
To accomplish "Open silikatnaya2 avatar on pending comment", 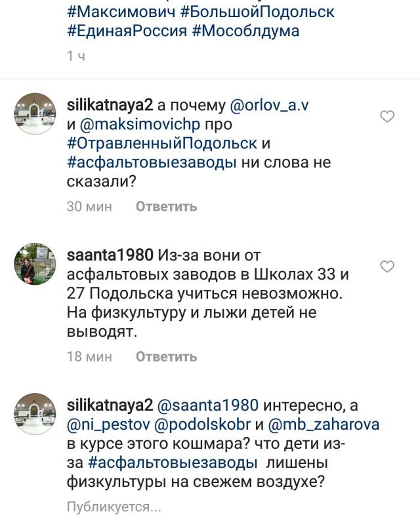I will [x=35, y=414].
